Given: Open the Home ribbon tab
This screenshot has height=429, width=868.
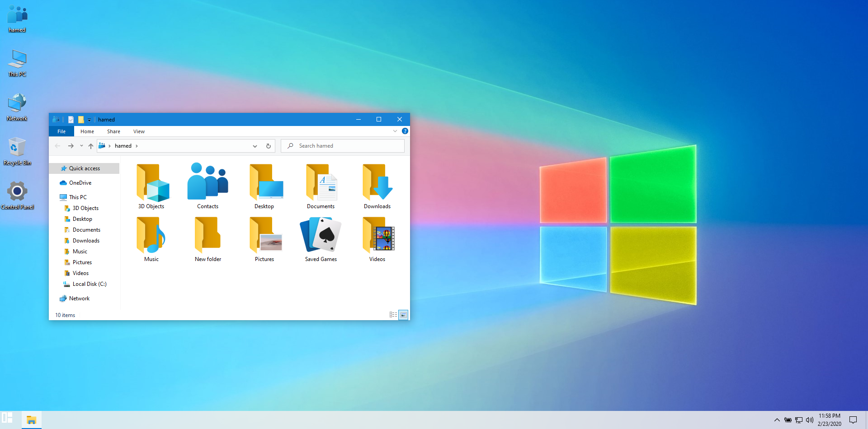Looking at the screenshot, I should (x=87, y=131).
